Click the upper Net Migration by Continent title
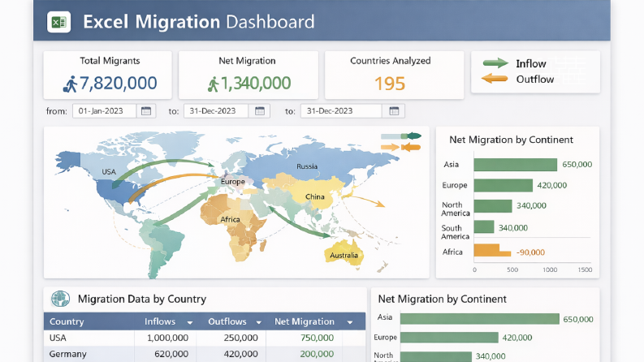 [x=511, y=140]
